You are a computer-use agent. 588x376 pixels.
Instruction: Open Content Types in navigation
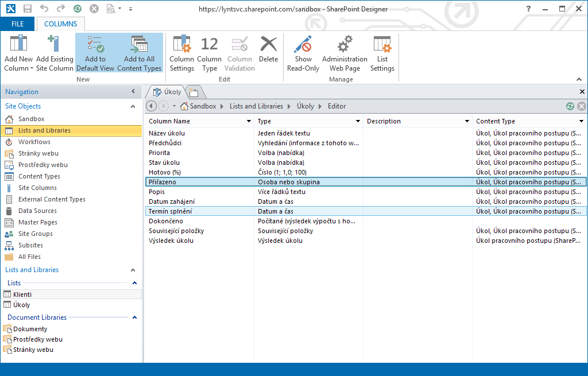pyautogui.click(x=71, y=176)
